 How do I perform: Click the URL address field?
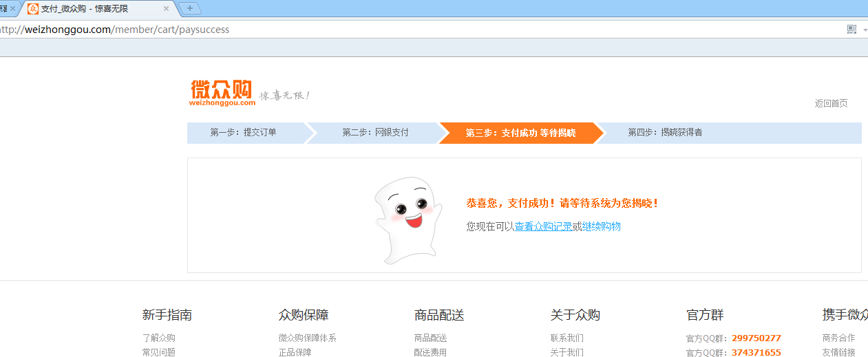click(420, 30)
